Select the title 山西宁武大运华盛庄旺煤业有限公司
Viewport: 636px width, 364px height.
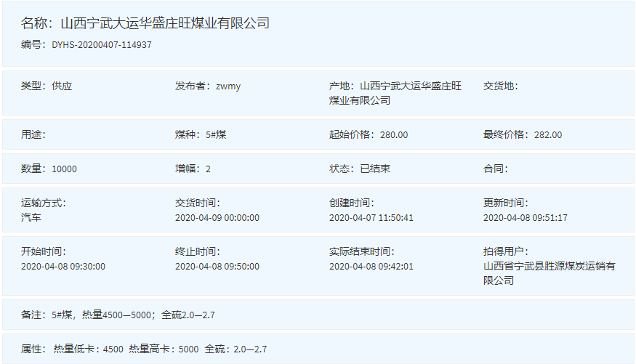coord(165,23)
